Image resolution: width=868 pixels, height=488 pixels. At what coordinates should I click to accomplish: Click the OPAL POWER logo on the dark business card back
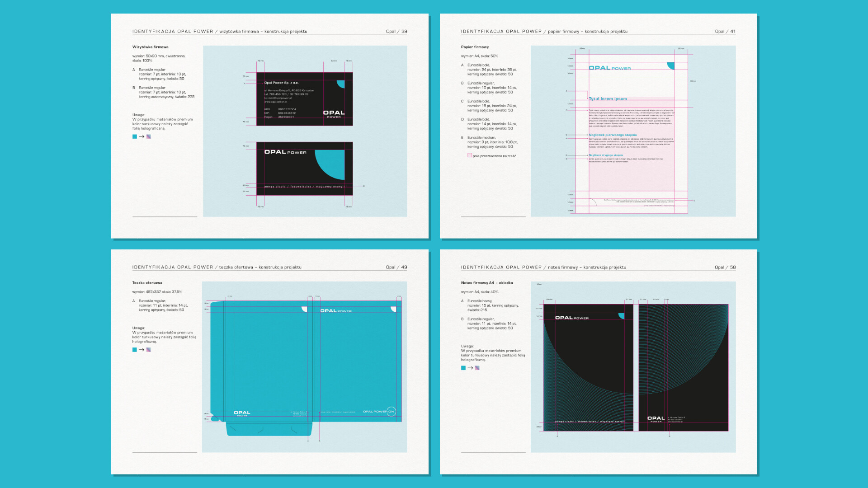coord(285,152)
